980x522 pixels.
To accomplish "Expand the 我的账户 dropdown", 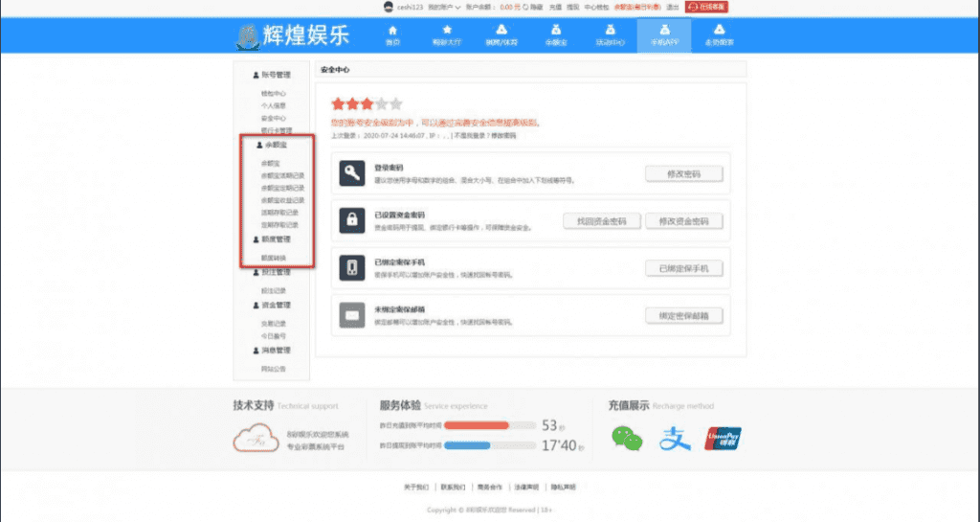I will 444,7.
